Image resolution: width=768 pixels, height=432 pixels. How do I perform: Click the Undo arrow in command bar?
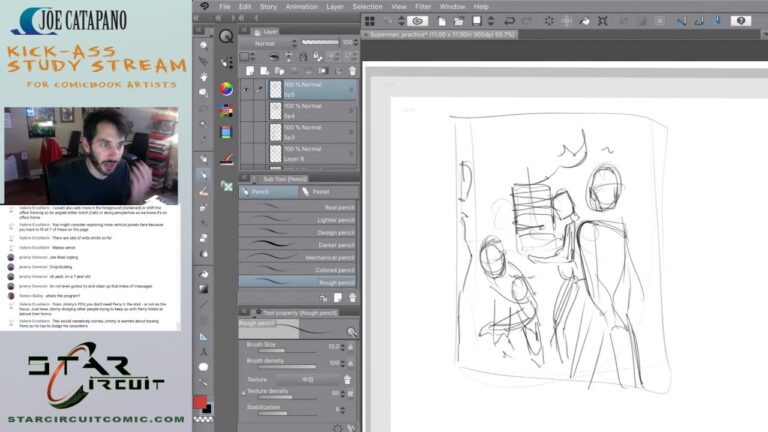pyautogui.click(x=509, y=21)
